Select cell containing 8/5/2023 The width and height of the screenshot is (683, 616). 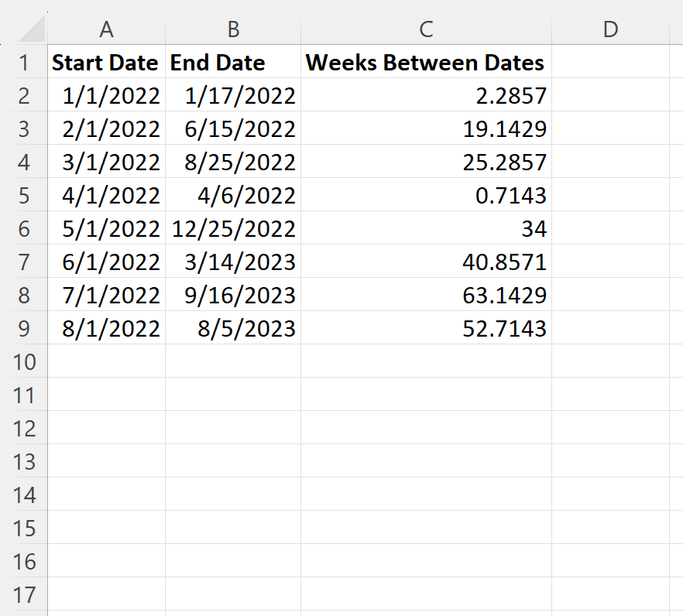tap(232, 328)
